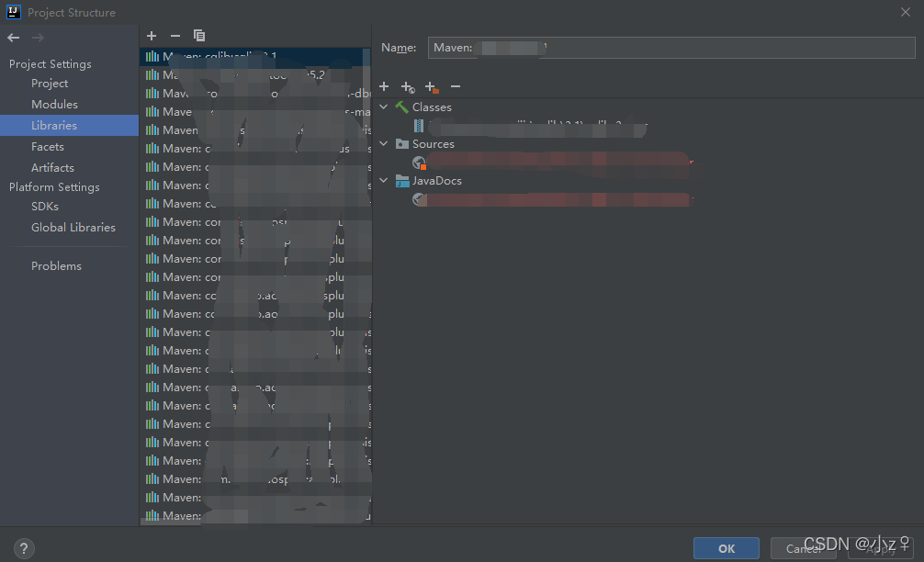Open help with the question mark button
Viewport: 924px width, 562px height.
[24, 549]
